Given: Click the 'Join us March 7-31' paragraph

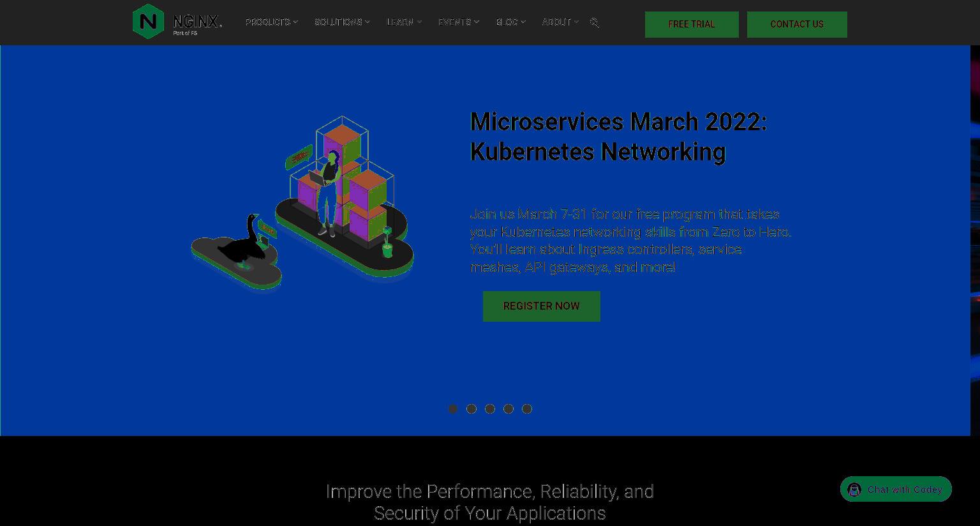Looking at the screenshot, I should pos(630,241).
